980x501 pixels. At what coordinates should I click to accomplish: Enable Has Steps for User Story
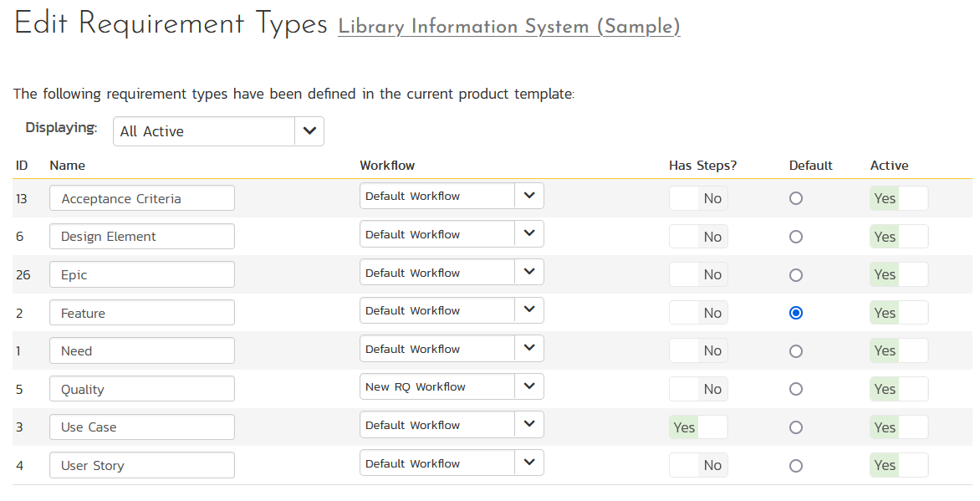(x=698, y=465)
